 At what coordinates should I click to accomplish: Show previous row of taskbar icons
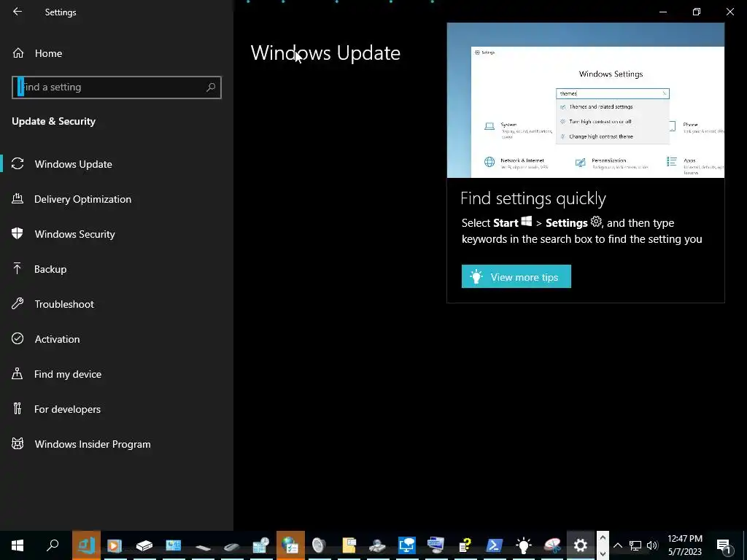point(602,537)
